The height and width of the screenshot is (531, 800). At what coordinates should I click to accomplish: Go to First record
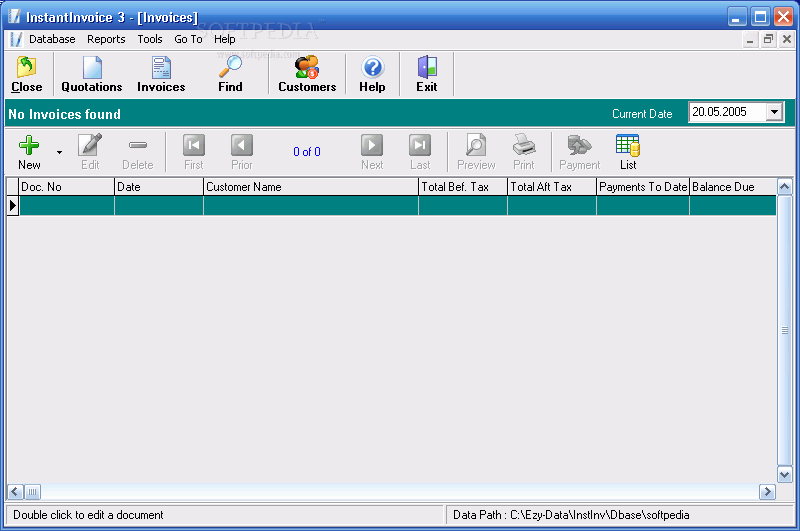click(194, 153)
